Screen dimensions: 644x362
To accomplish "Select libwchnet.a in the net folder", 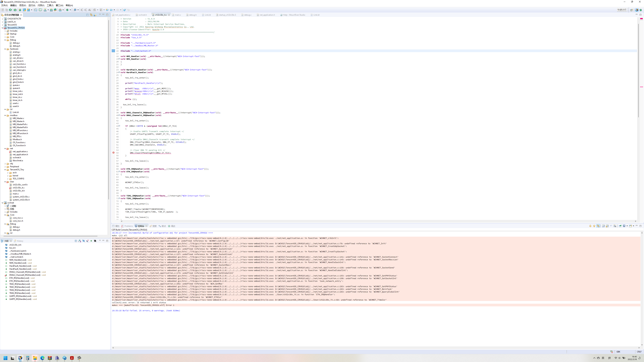I will [x=18, y=161].
